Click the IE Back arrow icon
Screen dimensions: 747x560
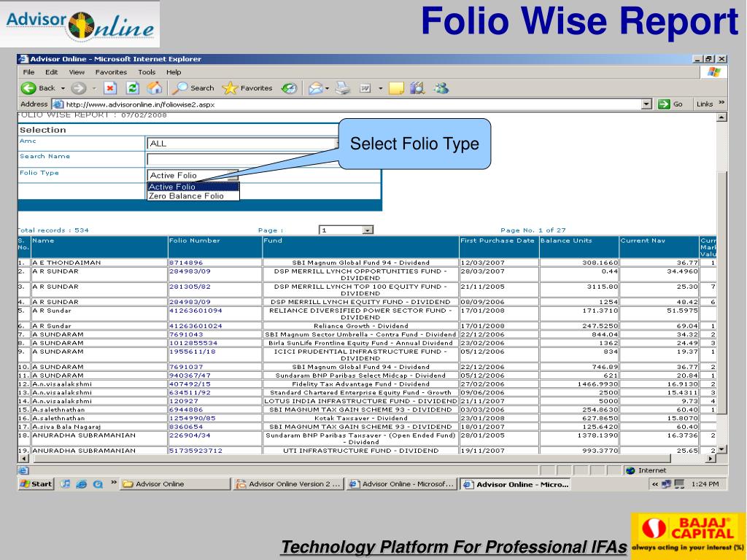(28, 88)
